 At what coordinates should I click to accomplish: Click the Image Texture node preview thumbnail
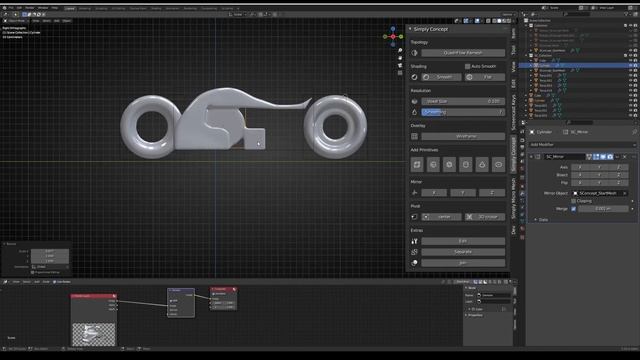(94, 334)
